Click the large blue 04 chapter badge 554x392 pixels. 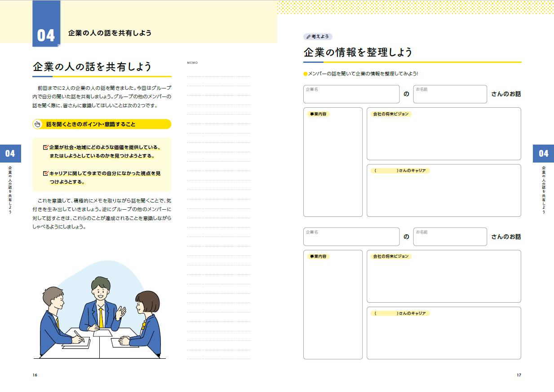click(x=46, y=23)
